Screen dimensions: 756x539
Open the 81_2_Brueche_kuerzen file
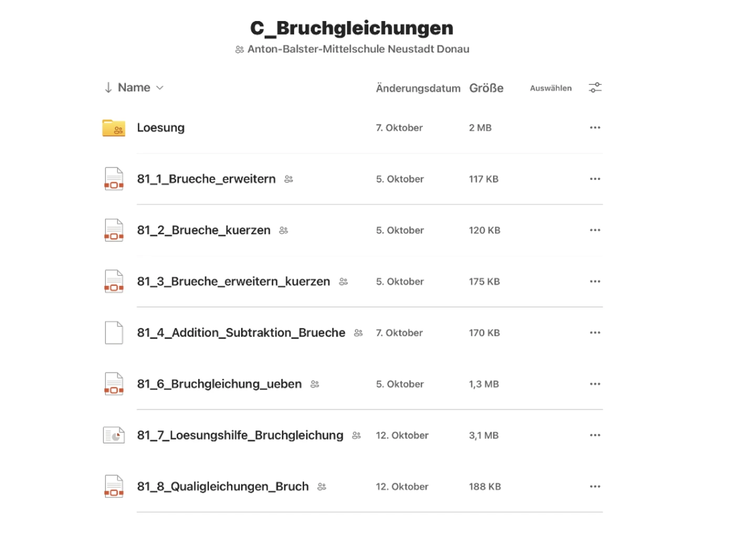[204, 230]
